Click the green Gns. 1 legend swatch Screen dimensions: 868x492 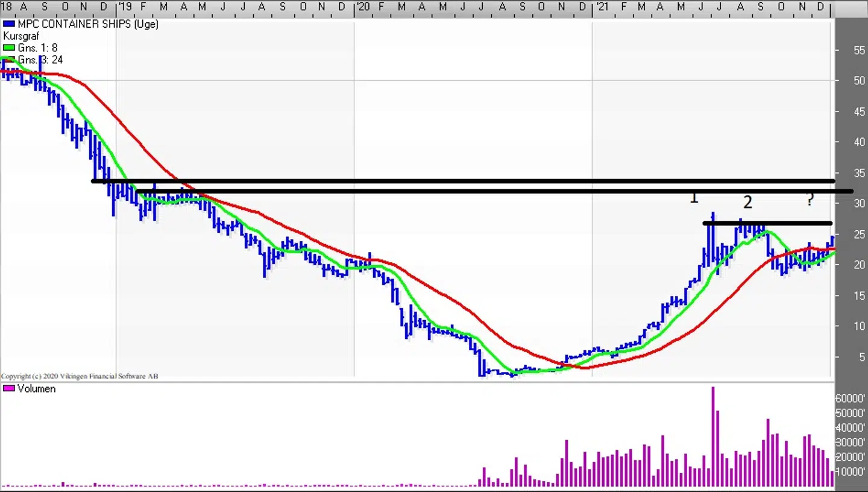(x=9, y=48)
